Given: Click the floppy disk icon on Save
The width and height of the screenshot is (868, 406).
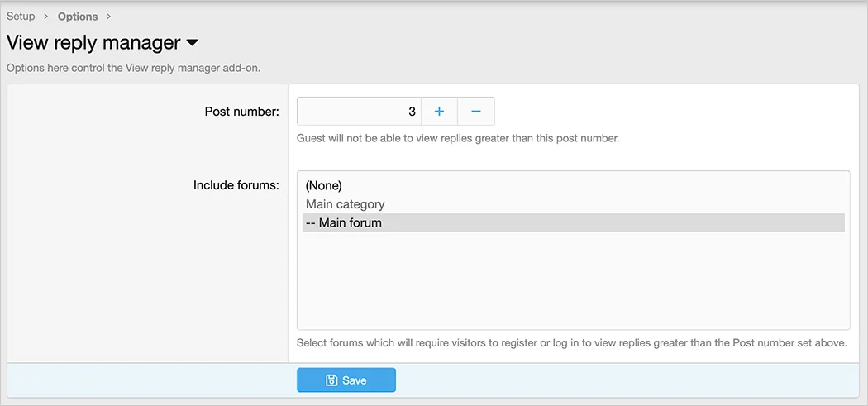Looking at the screenshot, I should click(331, 380).
